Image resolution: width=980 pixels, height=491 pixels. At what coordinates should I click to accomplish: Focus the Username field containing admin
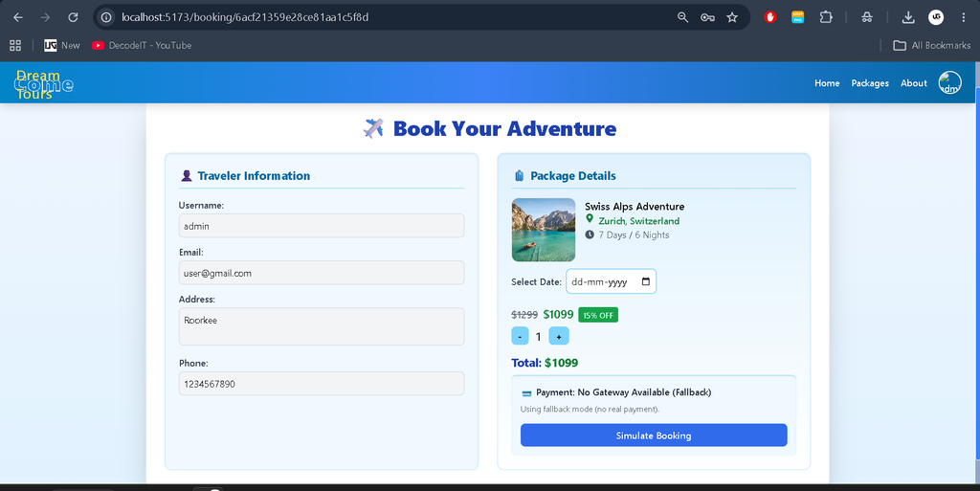click(322, 226)
